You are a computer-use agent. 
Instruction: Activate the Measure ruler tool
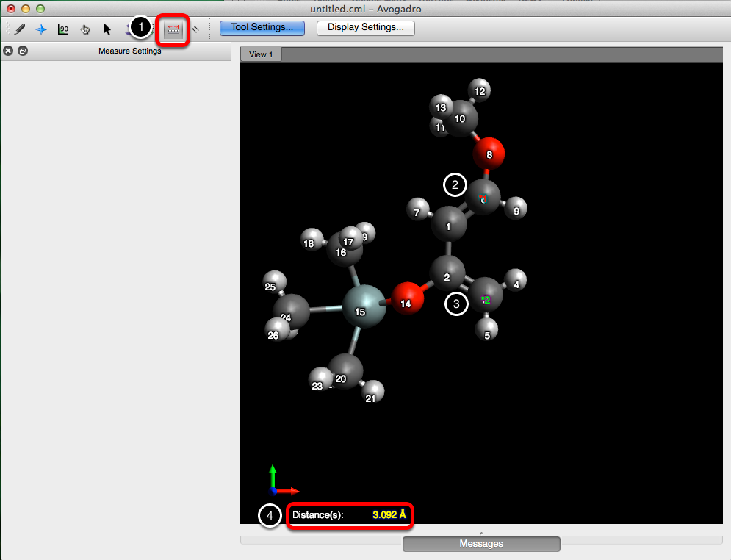click(x=173, y=29)
